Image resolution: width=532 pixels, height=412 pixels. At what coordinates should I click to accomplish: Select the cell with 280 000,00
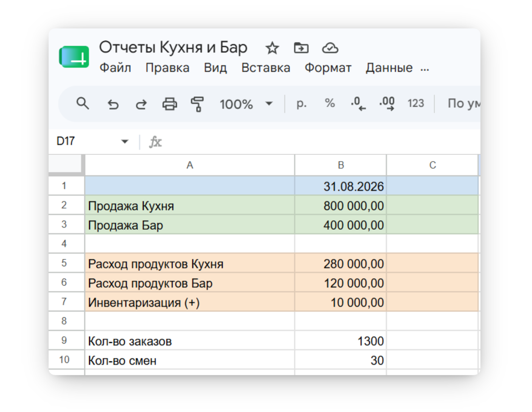click(x=341, y=263)
